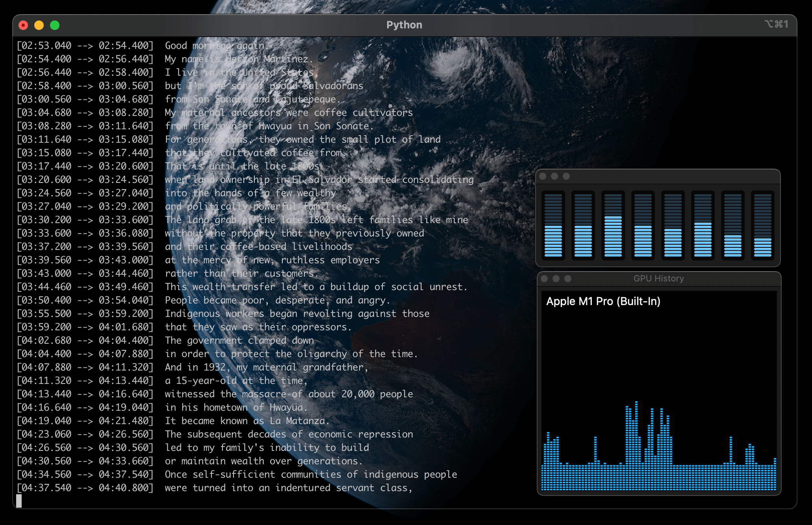Click 'a 15-year-old at the time,'
Viewport: 812px width, 525px height.
[236, 381]
